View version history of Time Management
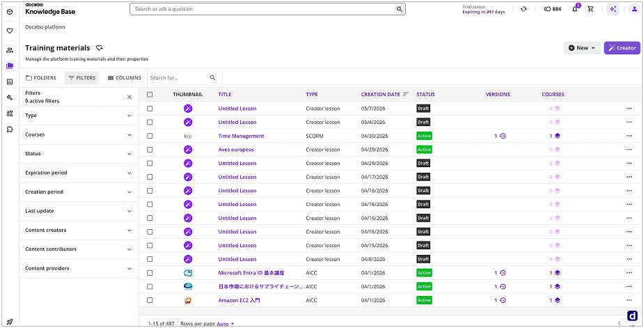 pos(500,136)
